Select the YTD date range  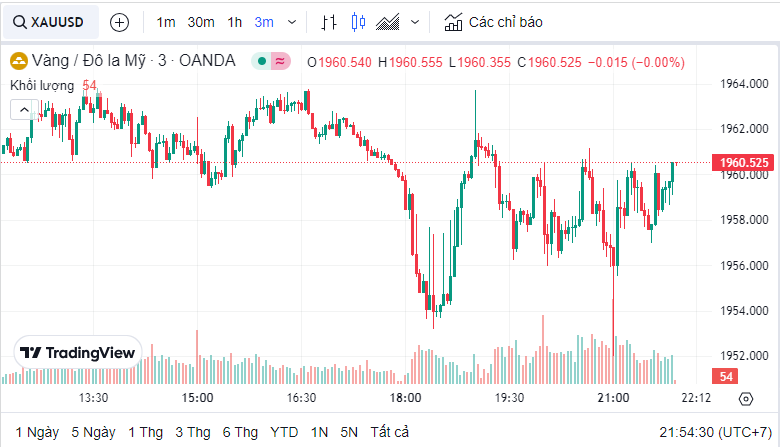284,432
